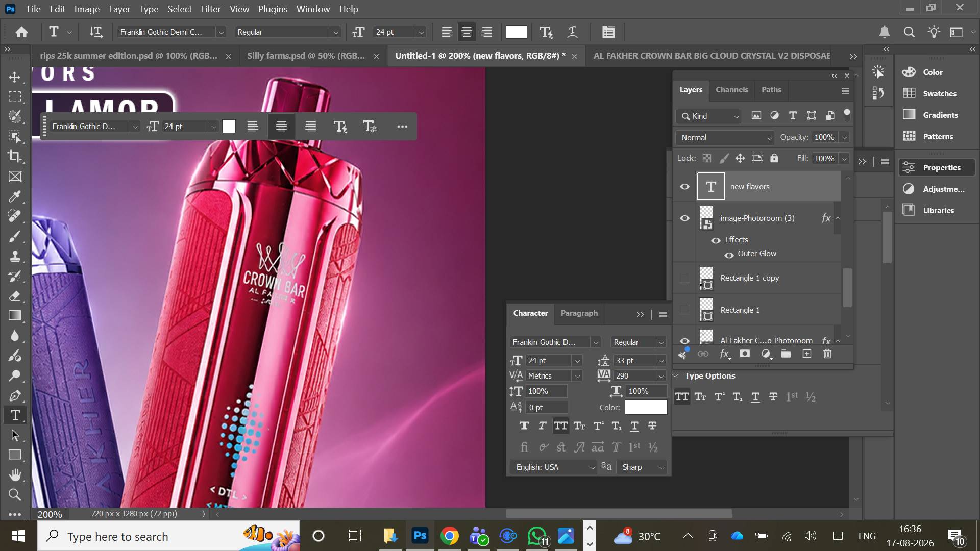Choose the Eyedropper tool
The width and height of the screenshot is (980, 551).
pyautogui.click(x=15, y=196)
